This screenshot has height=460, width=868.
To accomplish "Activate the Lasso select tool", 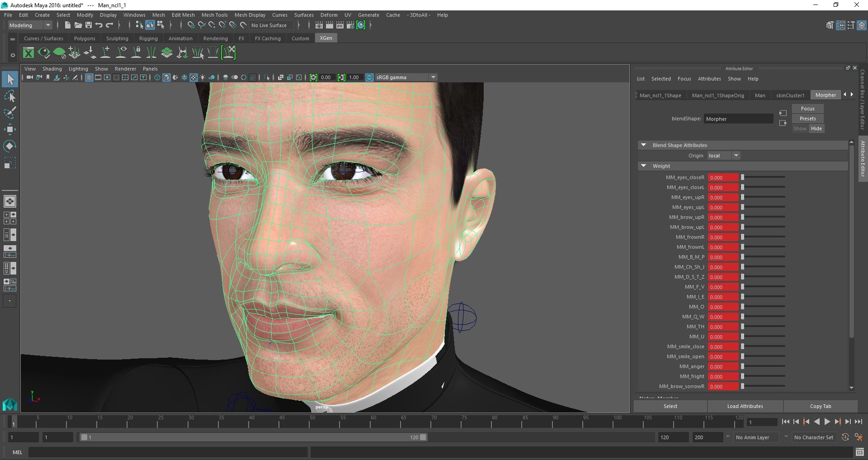I will click(x=10, y=96).
